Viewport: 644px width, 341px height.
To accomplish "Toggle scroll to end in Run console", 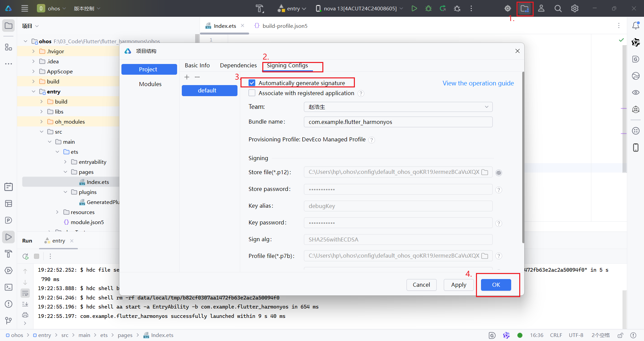I will pyautogui.click(x=25, y=304).
